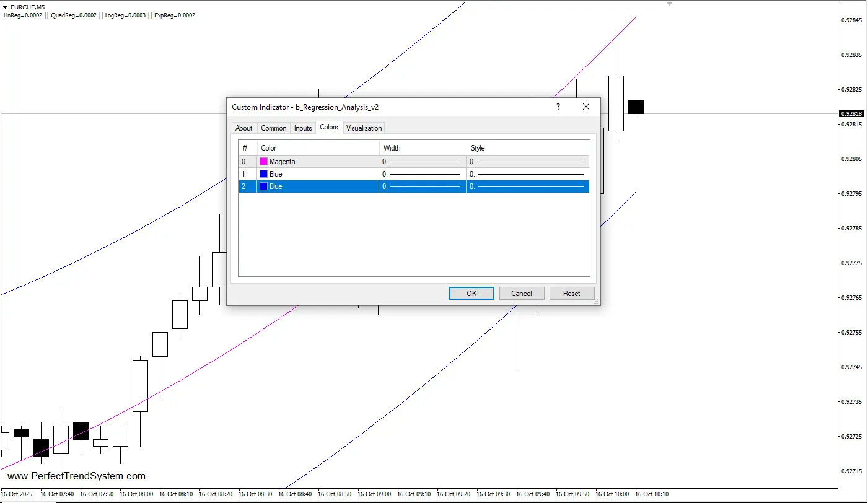The width and height of the screenshot is (868, 503).
Task: Open the Magenta color swatch for line 0
Action: pos(263,161)
